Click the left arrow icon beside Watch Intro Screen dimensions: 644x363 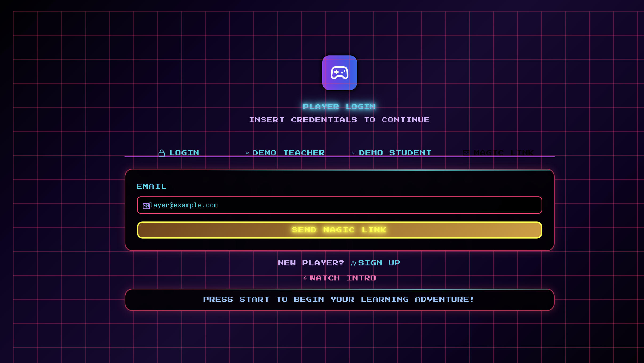click(305, 278)
